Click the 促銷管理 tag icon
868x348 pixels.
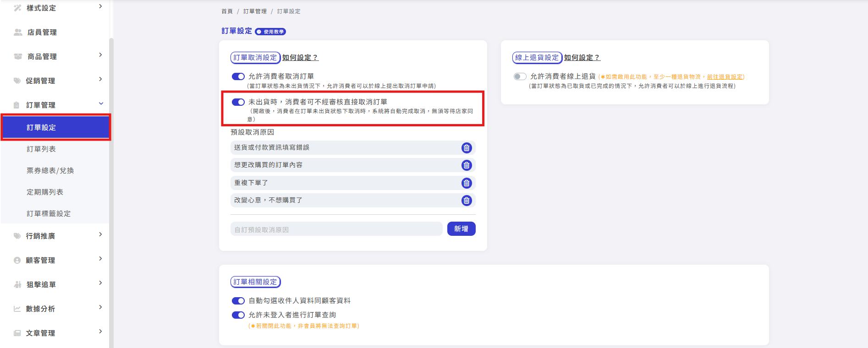(17, 81)
